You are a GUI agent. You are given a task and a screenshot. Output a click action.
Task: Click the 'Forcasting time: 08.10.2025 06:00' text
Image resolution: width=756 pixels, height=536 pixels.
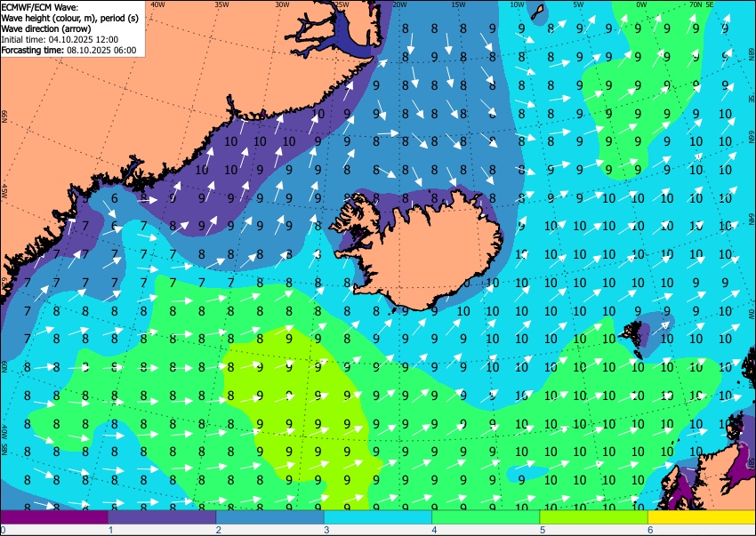[69, 50]
